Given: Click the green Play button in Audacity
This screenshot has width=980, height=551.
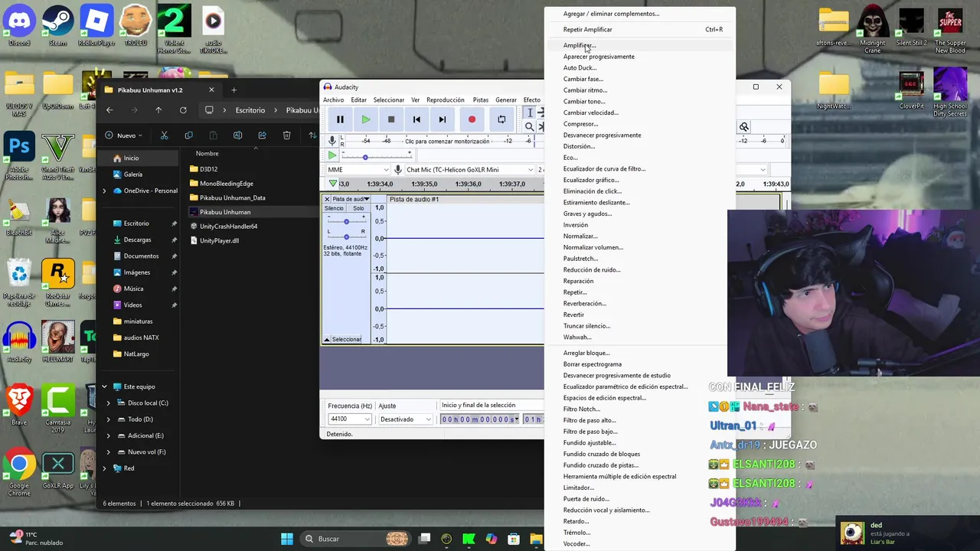Looking at the screenshot, I should pos(365,119).
